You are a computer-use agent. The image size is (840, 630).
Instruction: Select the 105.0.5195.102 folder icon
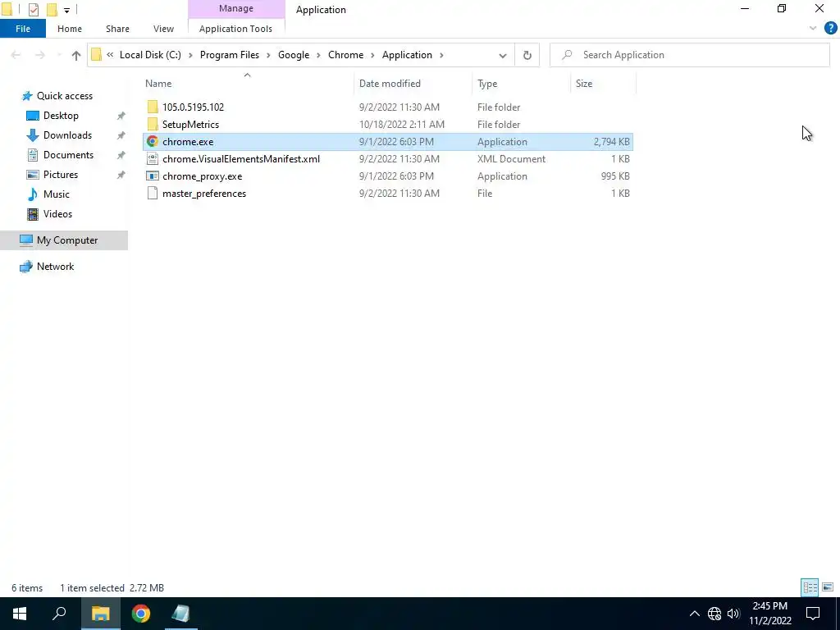click(x=153, y=107)
